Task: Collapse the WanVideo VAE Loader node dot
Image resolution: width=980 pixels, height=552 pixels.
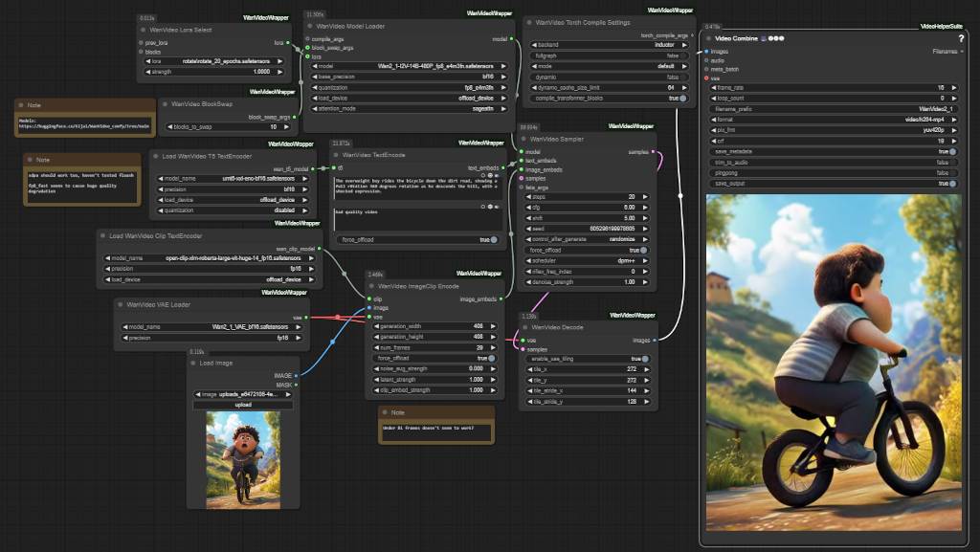Action: point(120,305)
